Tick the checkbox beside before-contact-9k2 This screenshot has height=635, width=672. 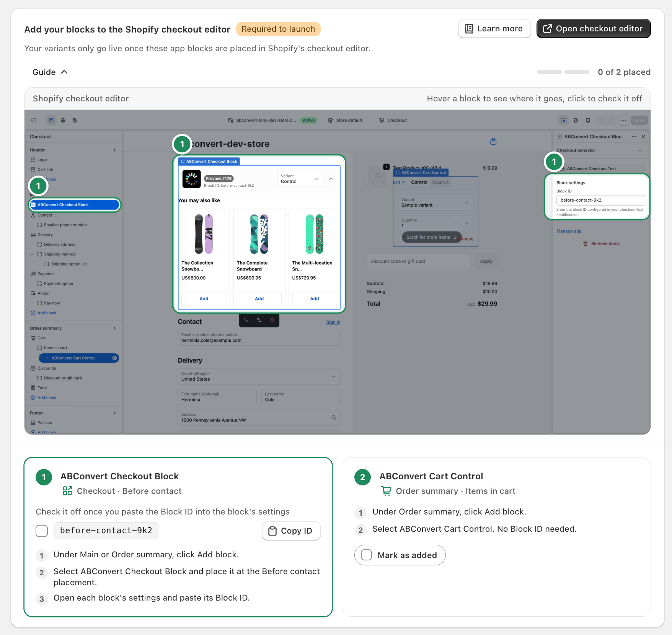click(42, 531)
